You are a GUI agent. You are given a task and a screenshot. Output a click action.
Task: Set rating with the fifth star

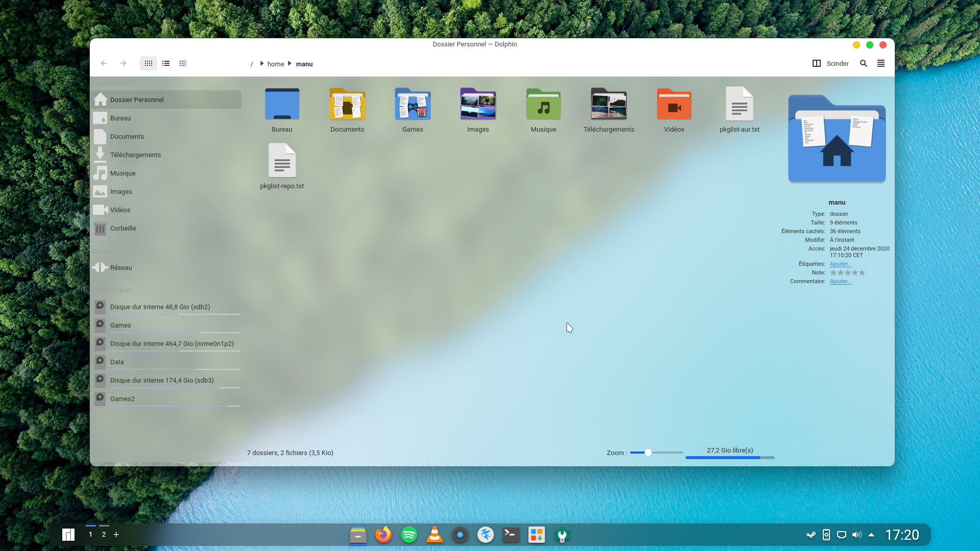[x=862, y=272]
